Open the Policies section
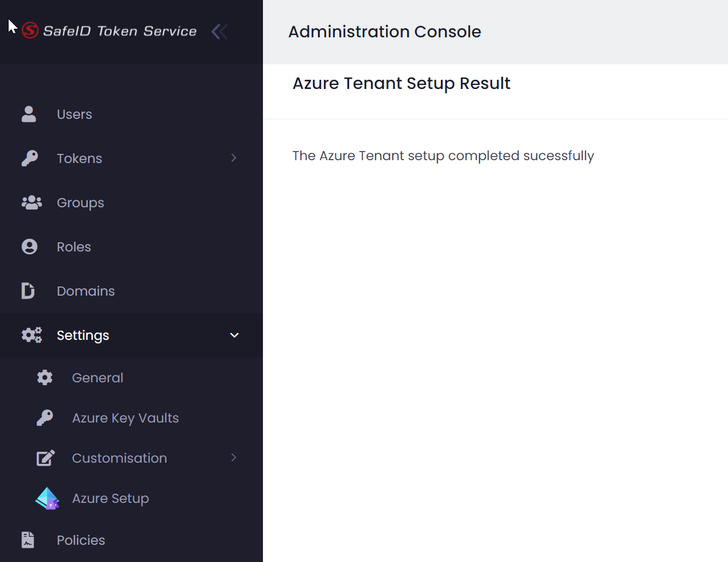The image size is (728, 562). 81,540
